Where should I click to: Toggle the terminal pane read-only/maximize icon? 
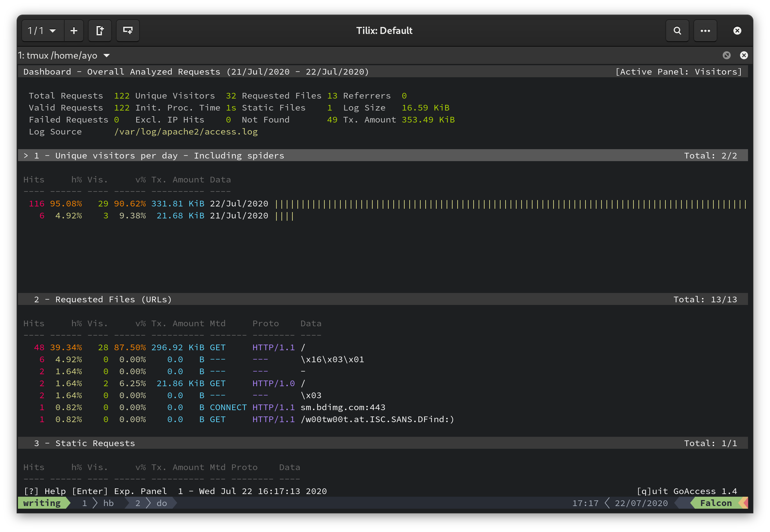click(726, 55)
